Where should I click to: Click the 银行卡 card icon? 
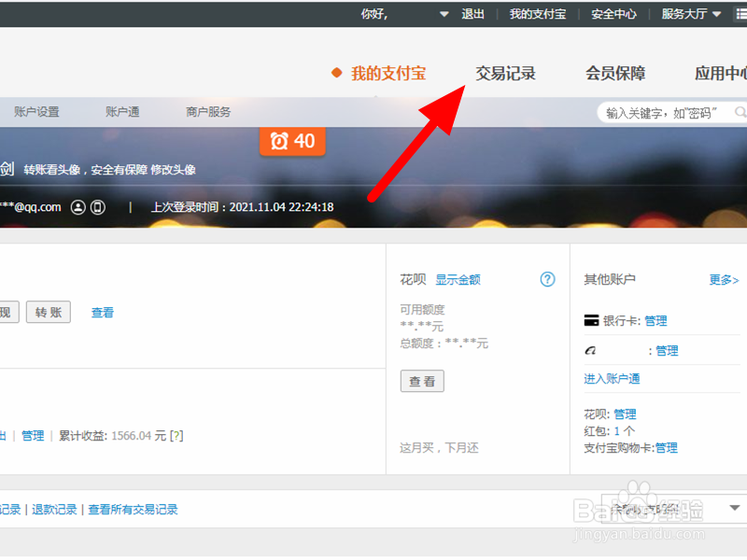tap(591, 320)
